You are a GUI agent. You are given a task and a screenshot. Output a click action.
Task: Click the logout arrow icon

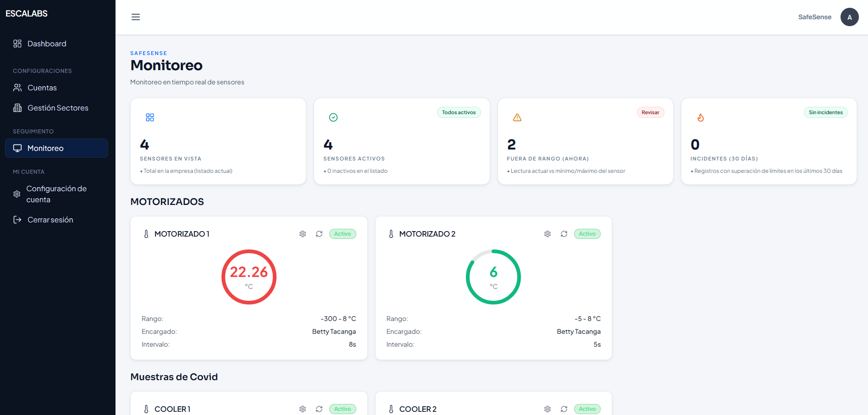coord(17,220)
